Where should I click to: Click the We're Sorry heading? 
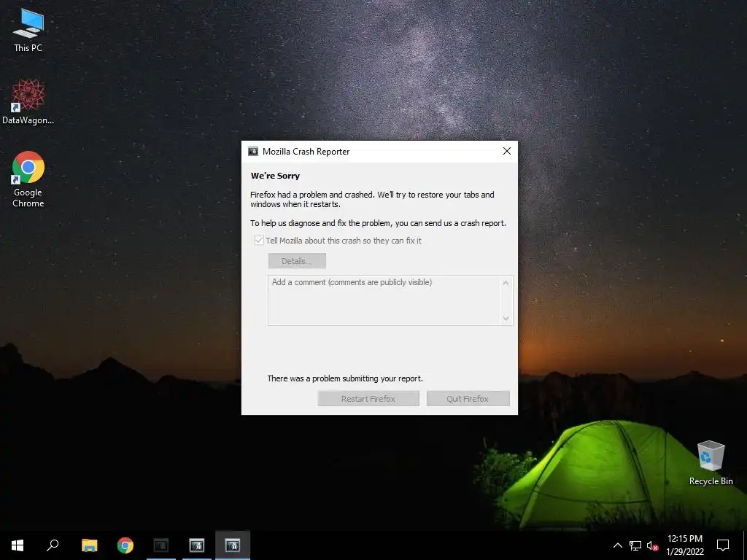[x=275, y=176]
